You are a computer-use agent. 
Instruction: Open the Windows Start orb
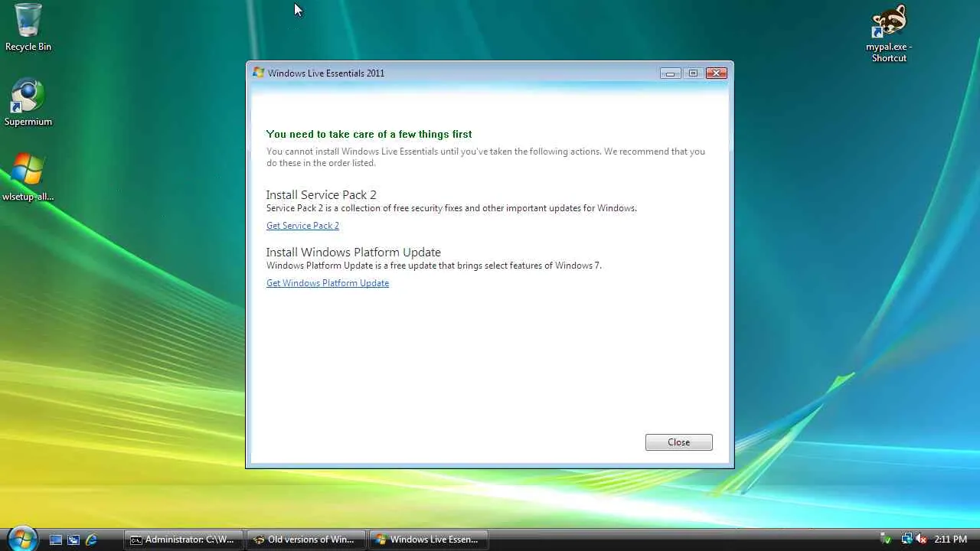click(22, 539)
